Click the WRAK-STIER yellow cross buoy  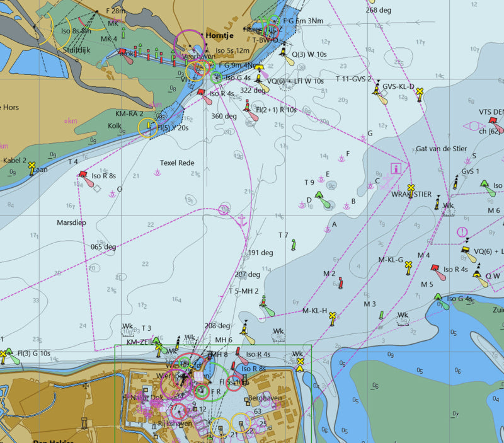411,188
